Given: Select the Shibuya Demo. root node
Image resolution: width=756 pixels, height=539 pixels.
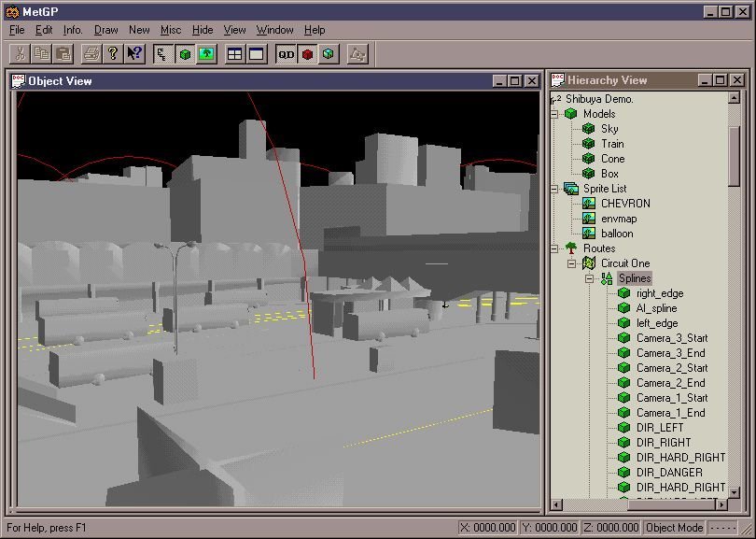Looking at the screenshot, I should [599, 99].
